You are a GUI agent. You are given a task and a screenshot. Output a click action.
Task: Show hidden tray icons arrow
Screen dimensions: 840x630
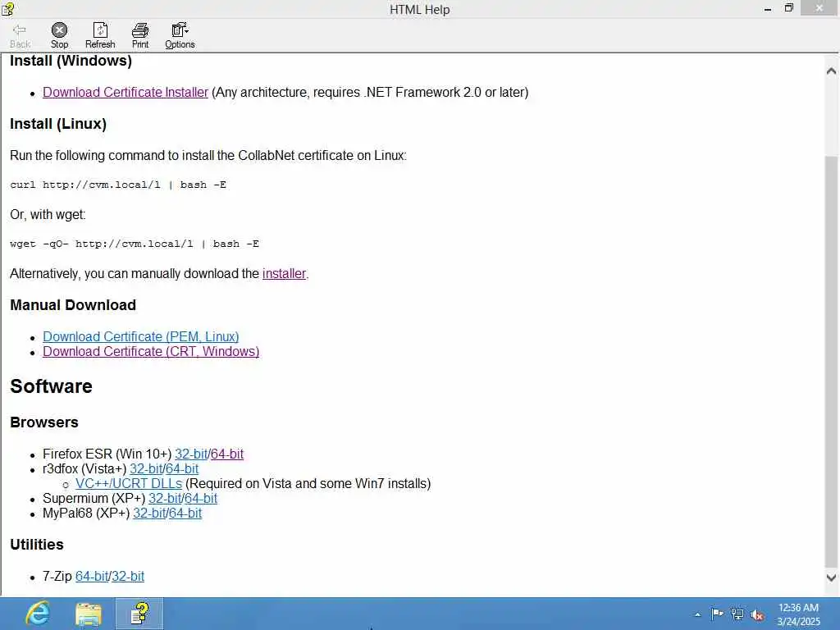697,614
